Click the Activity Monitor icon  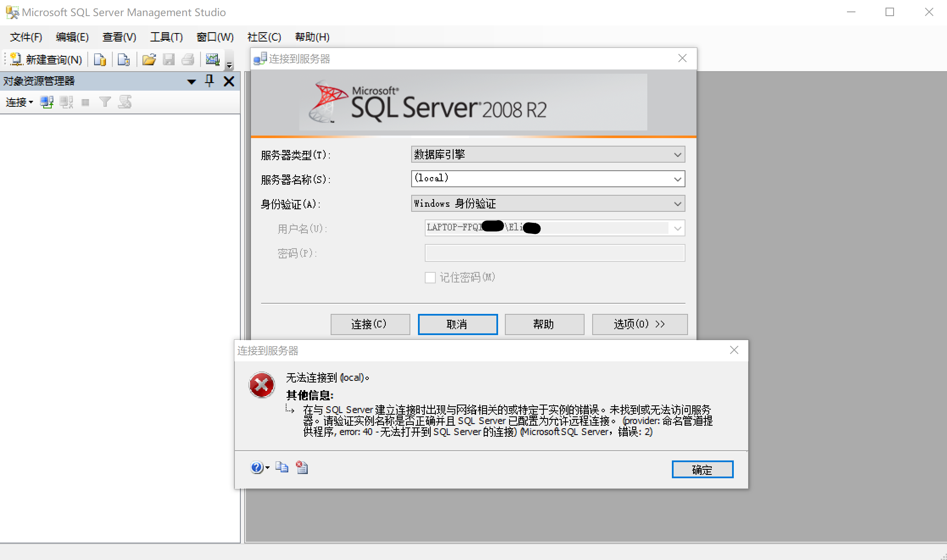[212, 59]
